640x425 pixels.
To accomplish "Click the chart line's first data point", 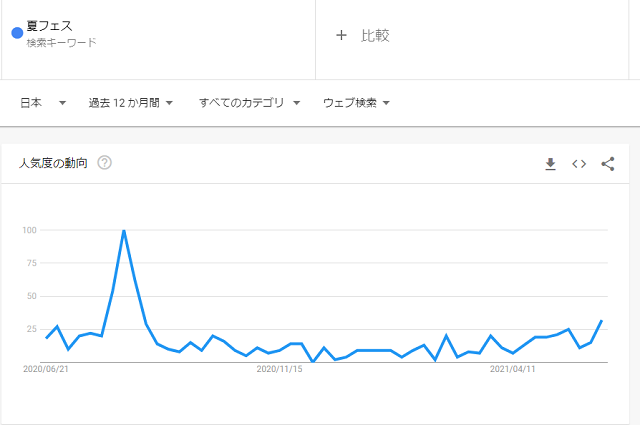I will click(46, 338).
